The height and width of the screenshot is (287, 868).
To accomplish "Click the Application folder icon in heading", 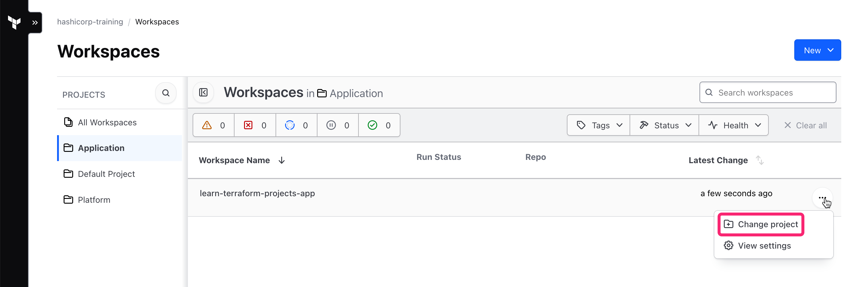I will 322,93.
